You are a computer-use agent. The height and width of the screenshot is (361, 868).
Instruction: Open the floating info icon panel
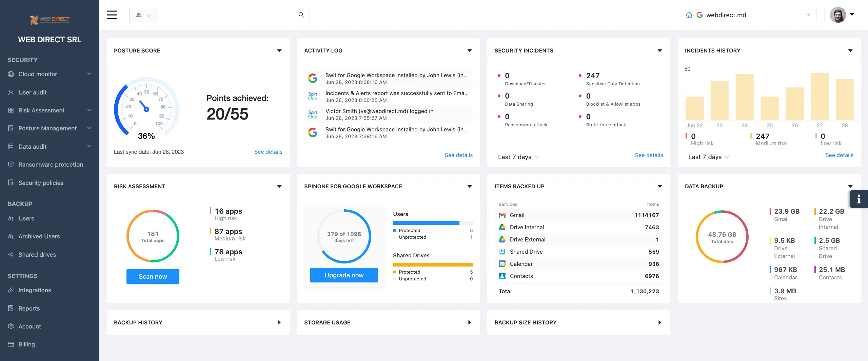tap(859, 199)
